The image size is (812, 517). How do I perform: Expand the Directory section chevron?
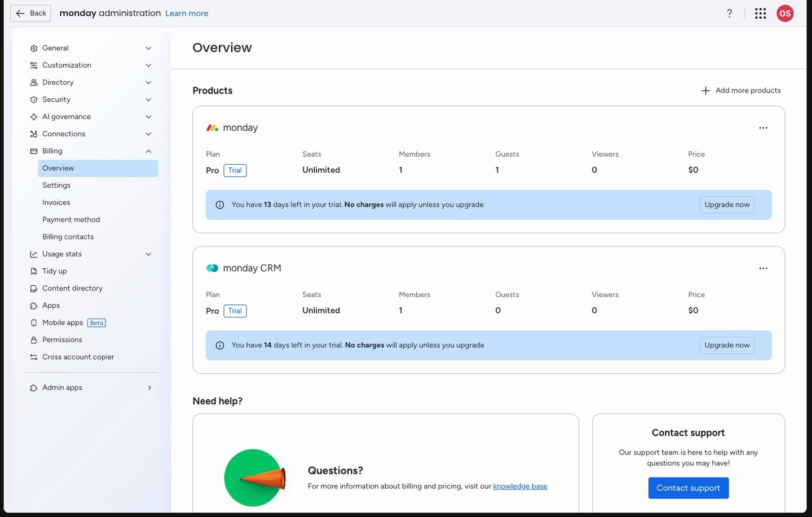[x=149, y=82]
